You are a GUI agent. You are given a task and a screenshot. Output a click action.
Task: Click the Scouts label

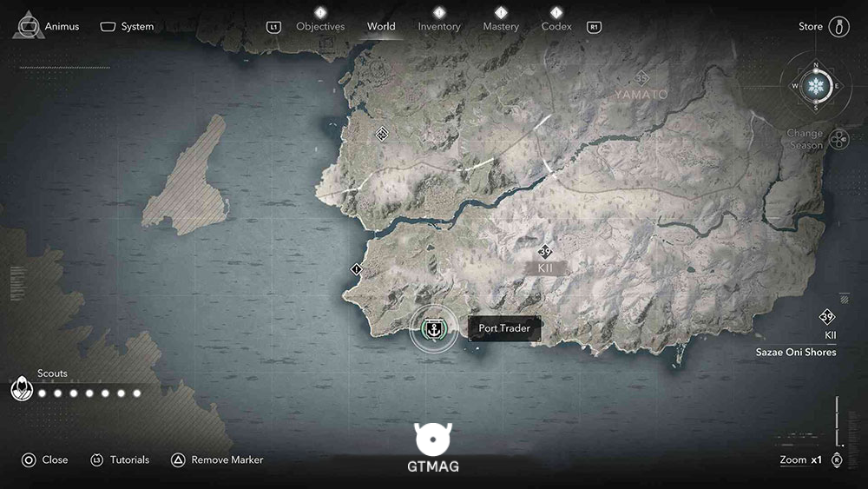click(52, 373)
